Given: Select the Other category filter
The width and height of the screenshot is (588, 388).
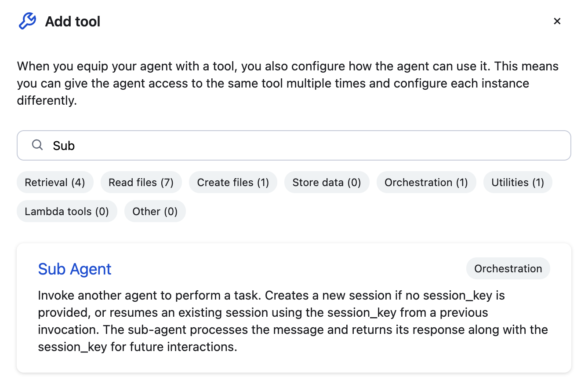Looking at the screenshot, I should pos(155,211).
